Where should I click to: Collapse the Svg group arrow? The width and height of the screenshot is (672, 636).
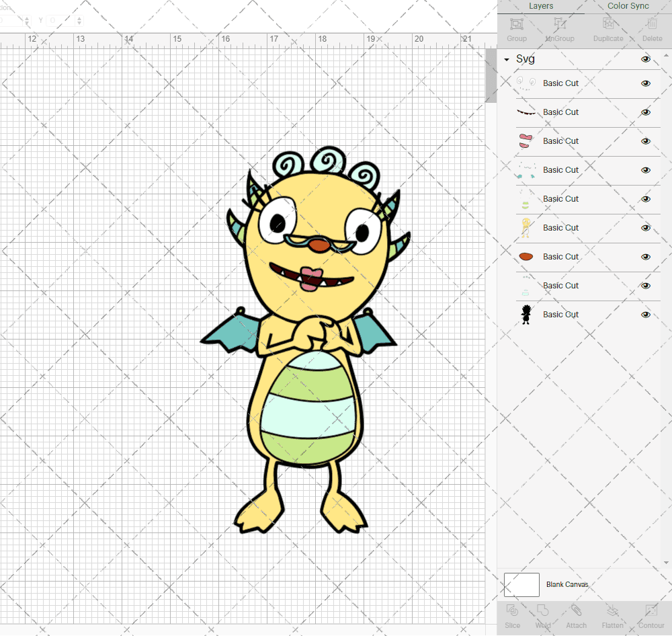tap(507, 60)
